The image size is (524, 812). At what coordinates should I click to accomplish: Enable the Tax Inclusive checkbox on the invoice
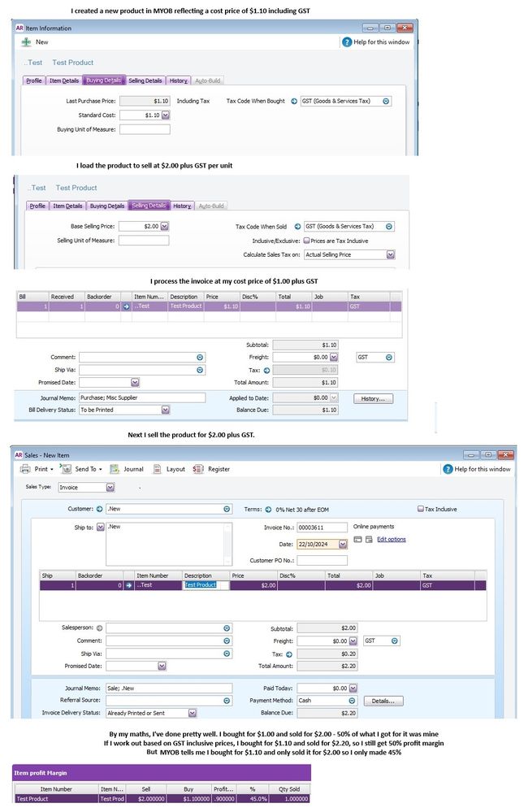pos(420,510)
